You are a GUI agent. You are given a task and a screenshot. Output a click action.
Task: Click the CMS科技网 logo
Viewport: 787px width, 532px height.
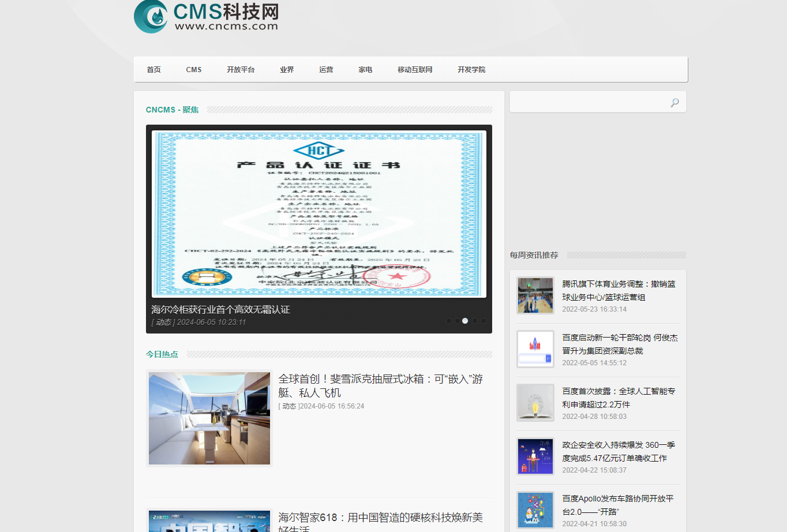pyautogui.click(x=207, y=16)
